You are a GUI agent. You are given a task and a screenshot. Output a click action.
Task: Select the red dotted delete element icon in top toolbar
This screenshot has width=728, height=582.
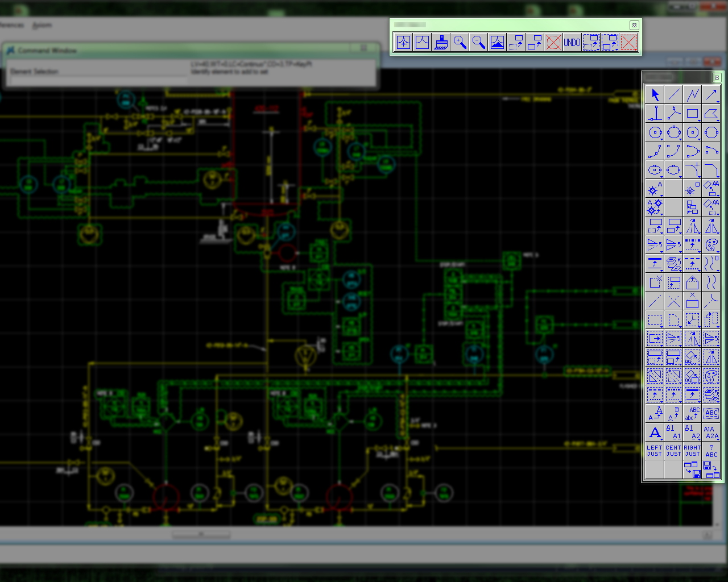554,42
